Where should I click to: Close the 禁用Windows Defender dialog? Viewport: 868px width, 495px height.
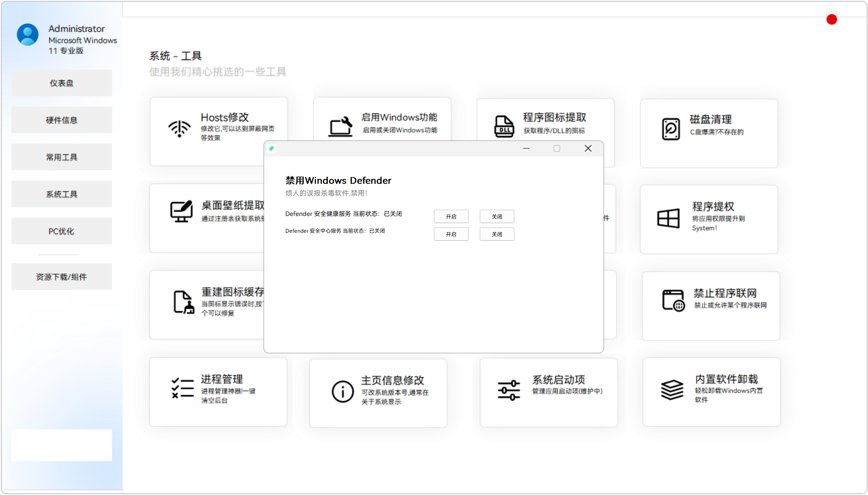588,149
